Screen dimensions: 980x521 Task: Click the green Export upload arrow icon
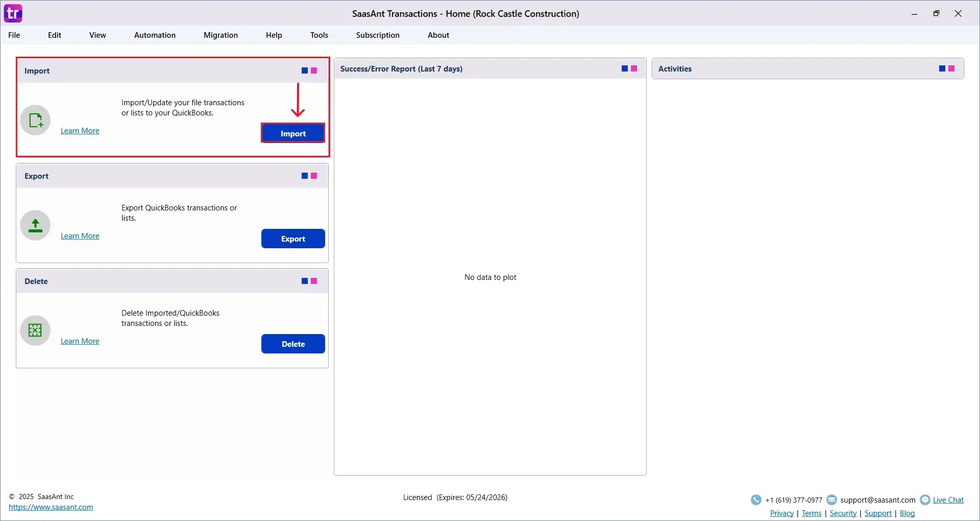(35, 225)
